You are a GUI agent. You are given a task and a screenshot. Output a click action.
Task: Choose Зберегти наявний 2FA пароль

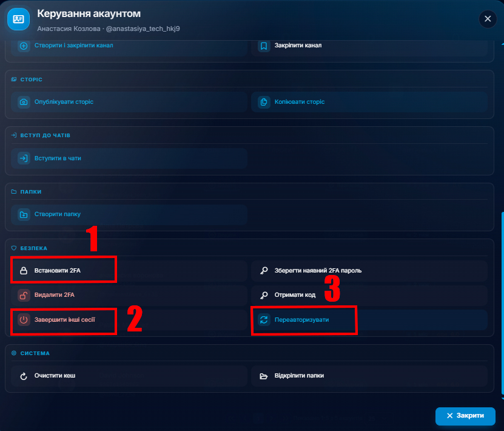coord(369,271)
